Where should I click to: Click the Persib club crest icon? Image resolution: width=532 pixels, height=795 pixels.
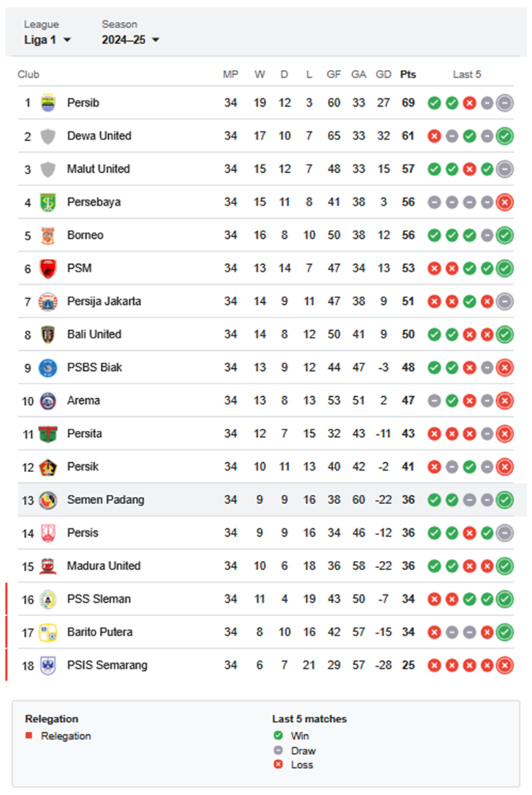(x=48, y=103)
